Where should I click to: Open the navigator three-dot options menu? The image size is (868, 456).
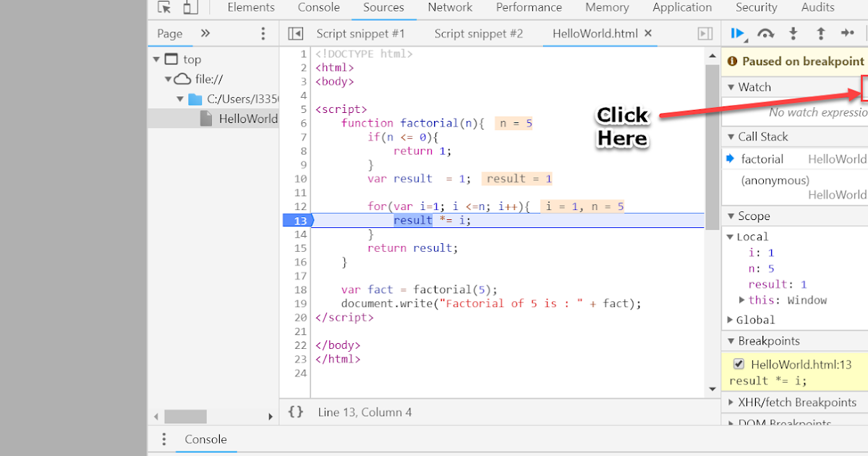(263, 33)
